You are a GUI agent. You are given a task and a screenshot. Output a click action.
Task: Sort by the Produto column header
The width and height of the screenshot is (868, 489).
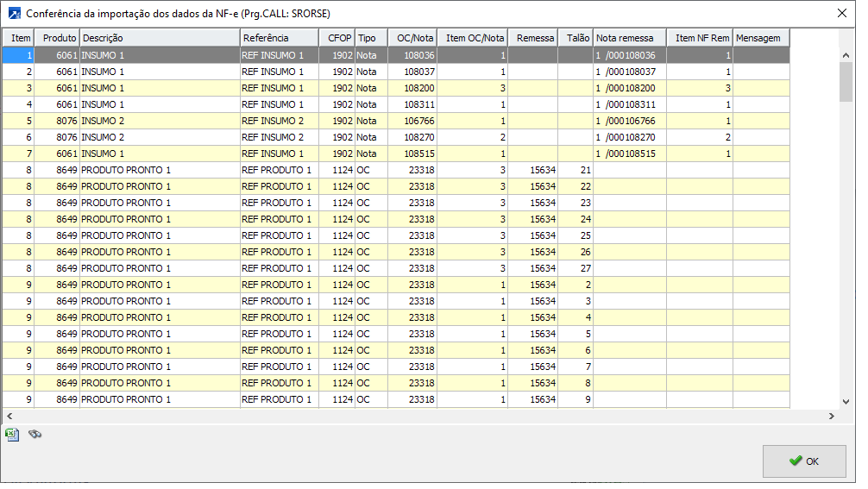[57, 38]
